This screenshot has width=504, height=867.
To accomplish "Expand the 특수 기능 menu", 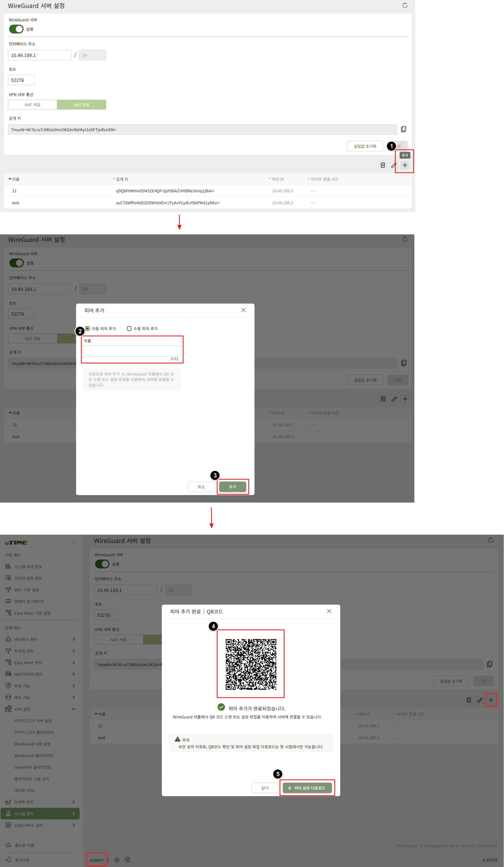I will (x=40, y=697).
